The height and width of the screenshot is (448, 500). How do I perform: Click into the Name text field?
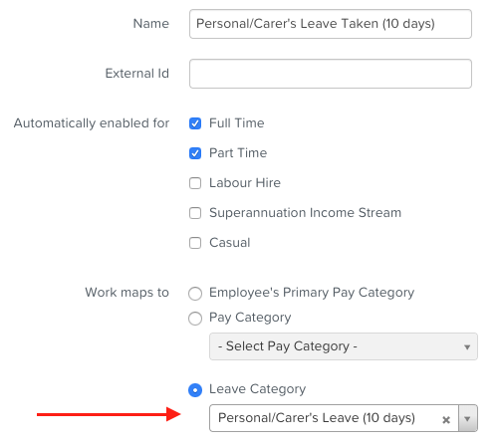click(331, 24)
